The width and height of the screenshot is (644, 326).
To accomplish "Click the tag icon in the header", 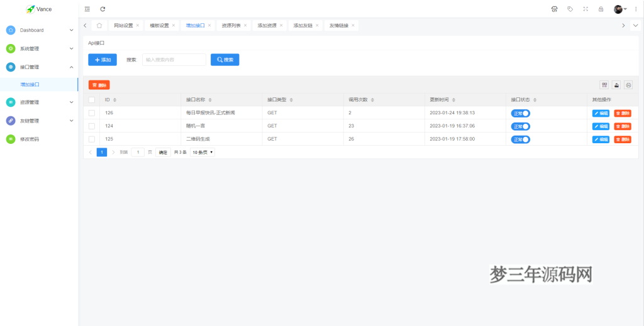I will [x=570, y=9].
